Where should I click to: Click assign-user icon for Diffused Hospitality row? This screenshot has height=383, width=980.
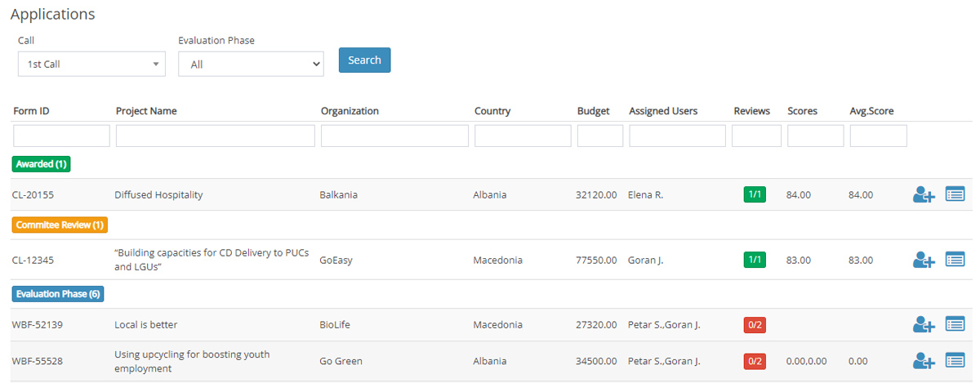[923, 194]
